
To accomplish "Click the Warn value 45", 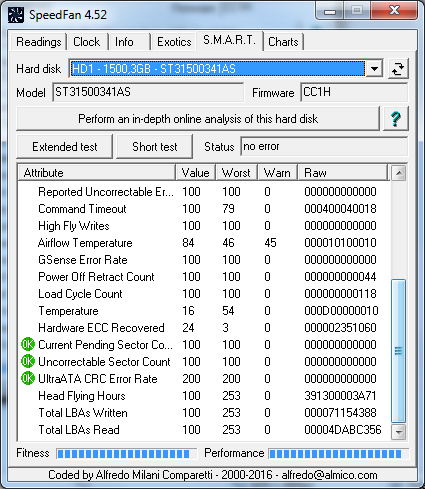I will click(270, 243).
